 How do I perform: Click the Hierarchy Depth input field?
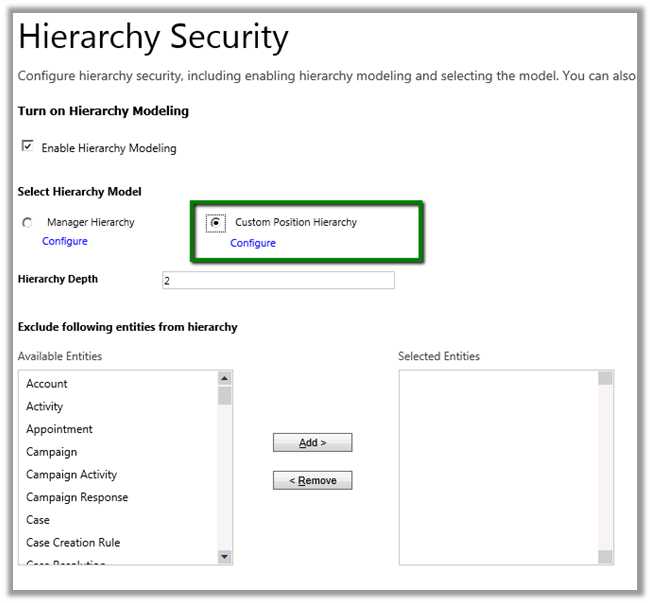click(x=277, y=281)
